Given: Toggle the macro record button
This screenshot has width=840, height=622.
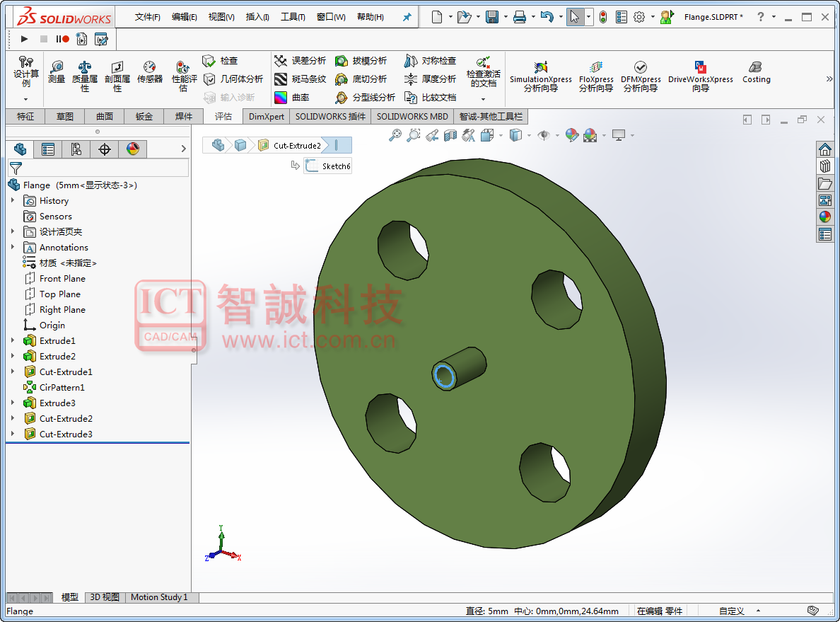Looking at the screenshot, I should [62, 40].
